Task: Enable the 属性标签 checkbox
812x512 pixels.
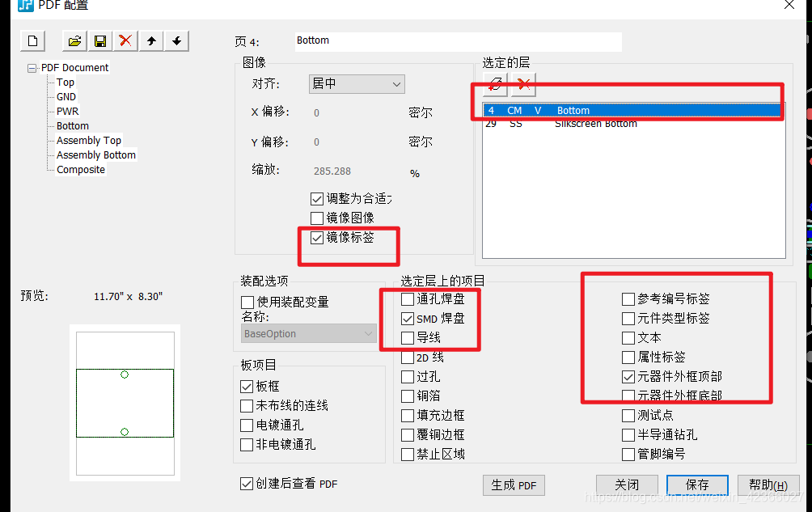Action: [x=628, y=358]
